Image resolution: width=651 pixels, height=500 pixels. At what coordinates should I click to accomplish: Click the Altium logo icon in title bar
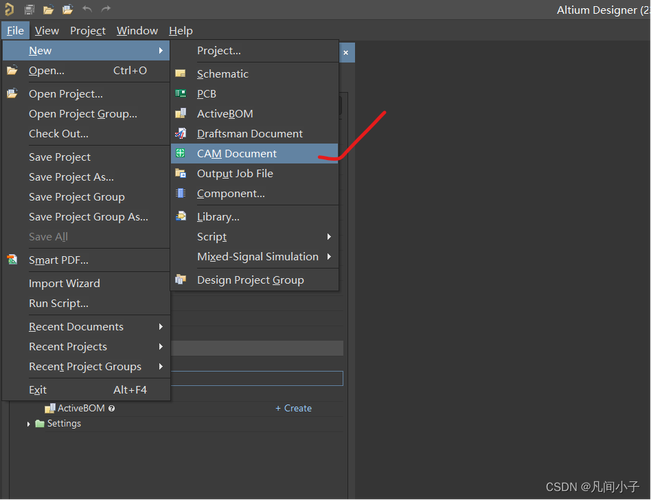point(9,9)
